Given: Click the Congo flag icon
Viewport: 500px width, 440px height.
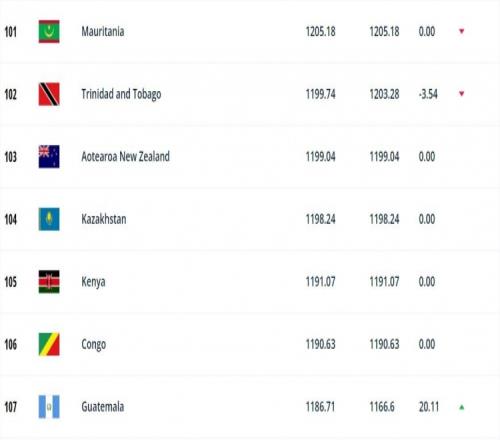Looking at the screenshot, I should coord(49,344).
